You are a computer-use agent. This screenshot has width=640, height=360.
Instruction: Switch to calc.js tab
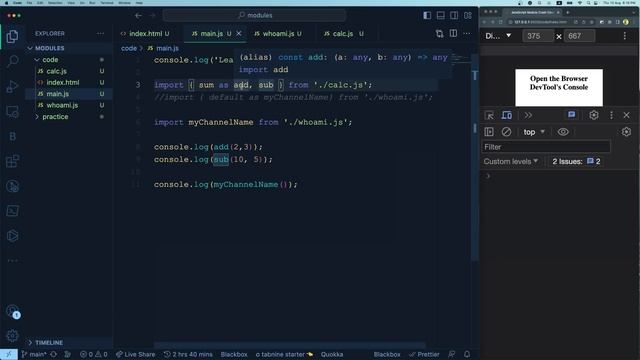(343, 33)
